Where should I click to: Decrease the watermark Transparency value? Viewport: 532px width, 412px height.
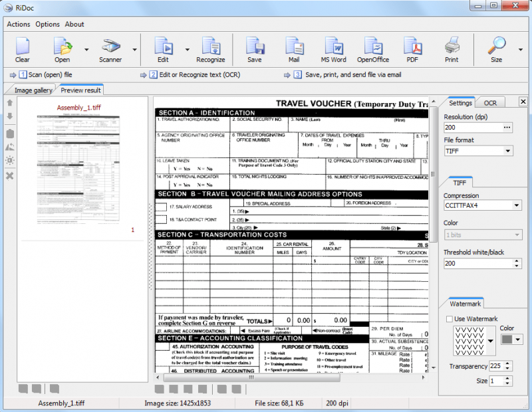507,369
